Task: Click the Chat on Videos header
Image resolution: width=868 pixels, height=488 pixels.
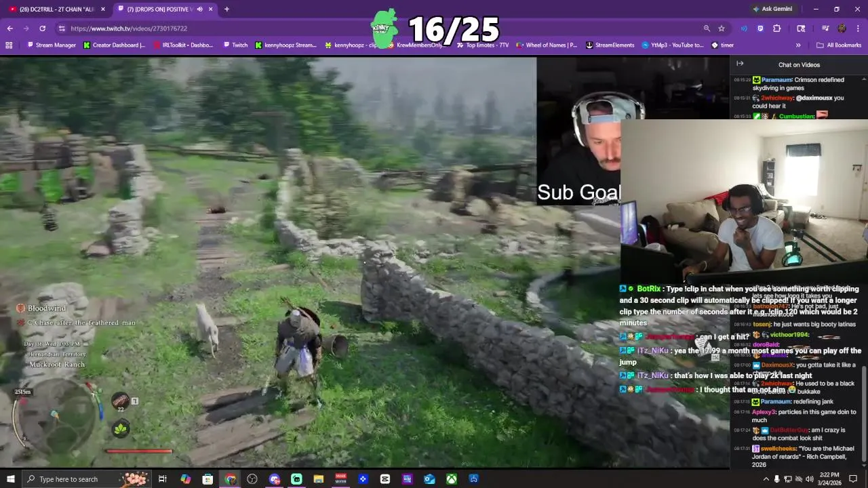Action: [x=799, y=65]
